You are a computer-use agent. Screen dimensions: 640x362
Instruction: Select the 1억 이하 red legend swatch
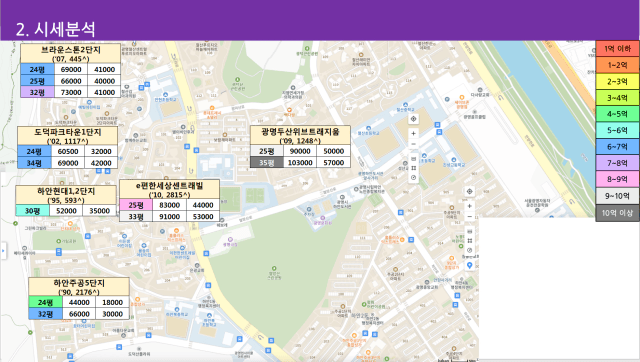click(x=617, y=49)
